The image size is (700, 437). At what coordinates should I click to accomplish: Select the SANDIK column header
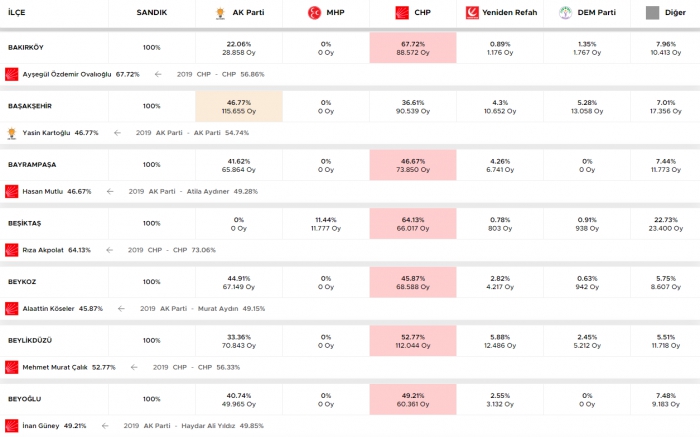tap(151, 12)
